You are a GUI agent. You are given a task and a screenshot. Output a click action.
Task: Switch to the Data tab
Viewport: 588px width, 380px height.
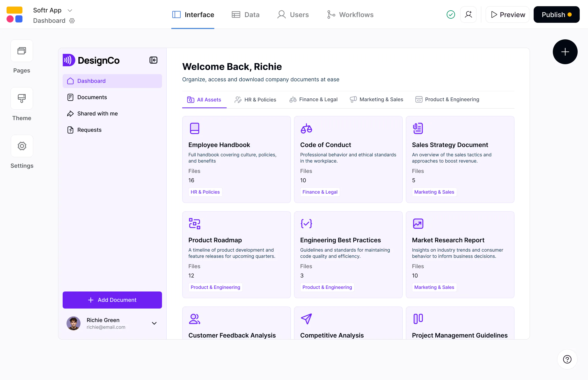(245, 14)
